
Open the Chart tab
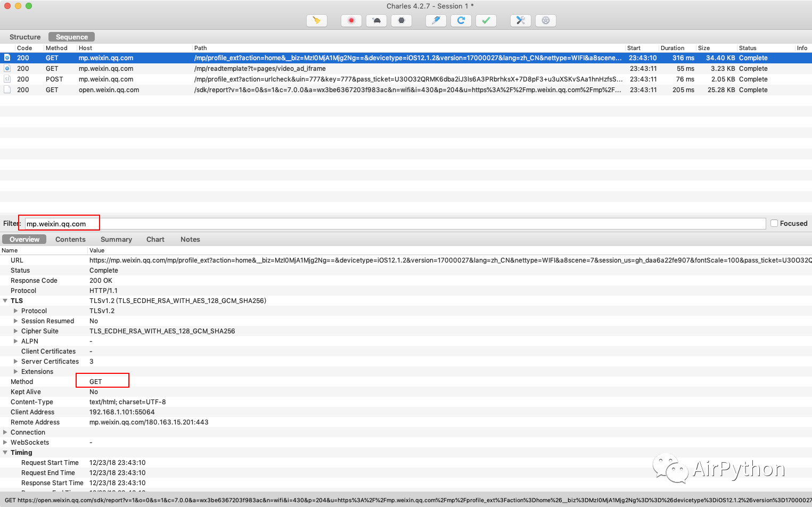(155, 239)
